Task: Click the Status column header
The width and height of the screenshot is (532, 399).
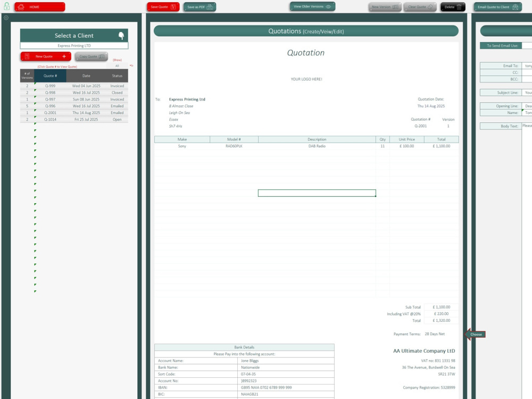Action: 117,76
